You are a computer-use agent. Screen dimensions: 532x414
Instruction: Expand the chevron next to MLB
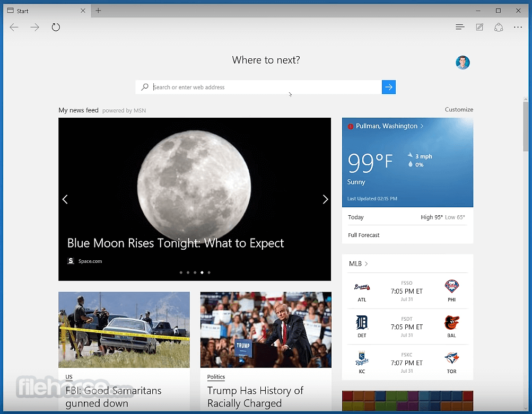tap(367, 264)
